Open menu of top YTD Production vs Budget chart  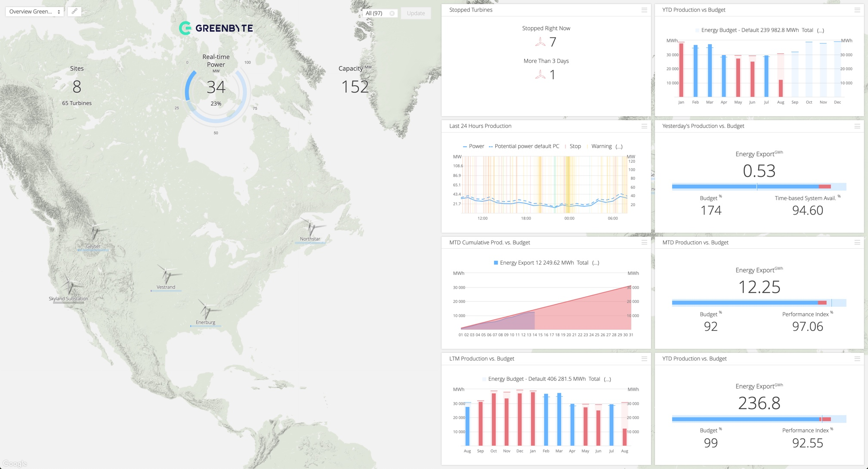[x=857, y=10]
